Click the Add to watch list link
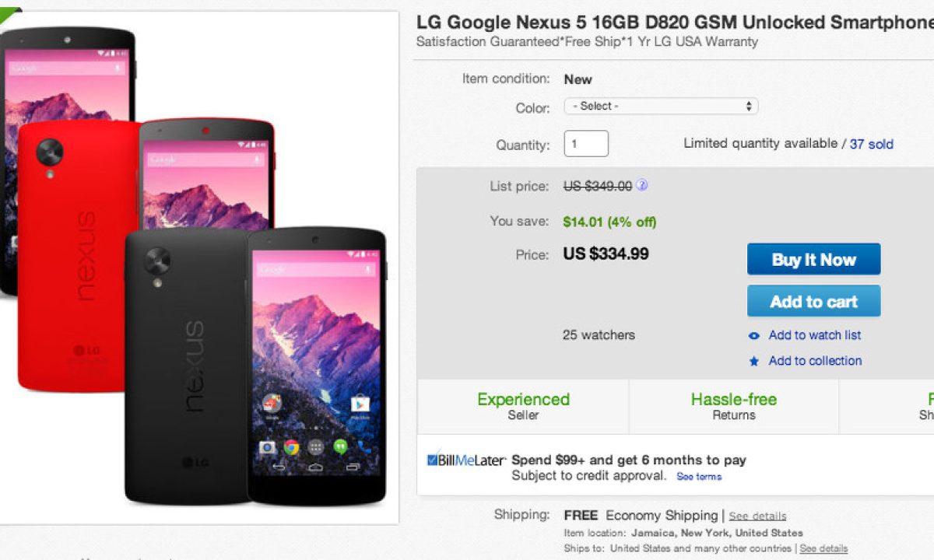934x560 pixels. click(814, 335)
